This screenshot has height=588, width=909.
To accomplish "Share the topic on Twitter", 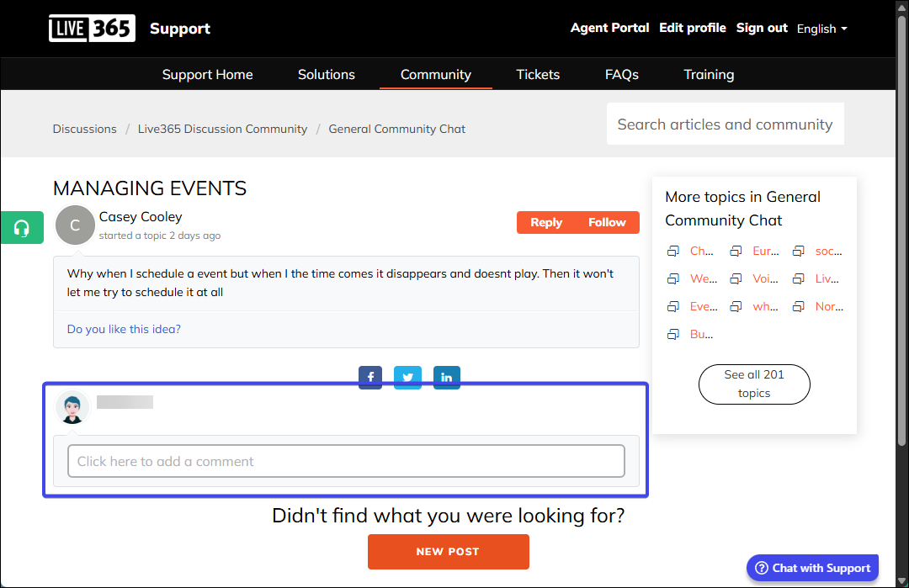I will [x=407, y=378].
